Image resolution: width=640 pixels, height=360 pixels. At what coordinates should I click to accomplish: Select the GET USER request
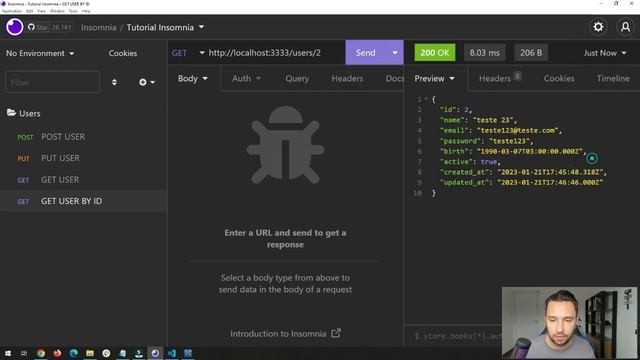click(83, 180)
